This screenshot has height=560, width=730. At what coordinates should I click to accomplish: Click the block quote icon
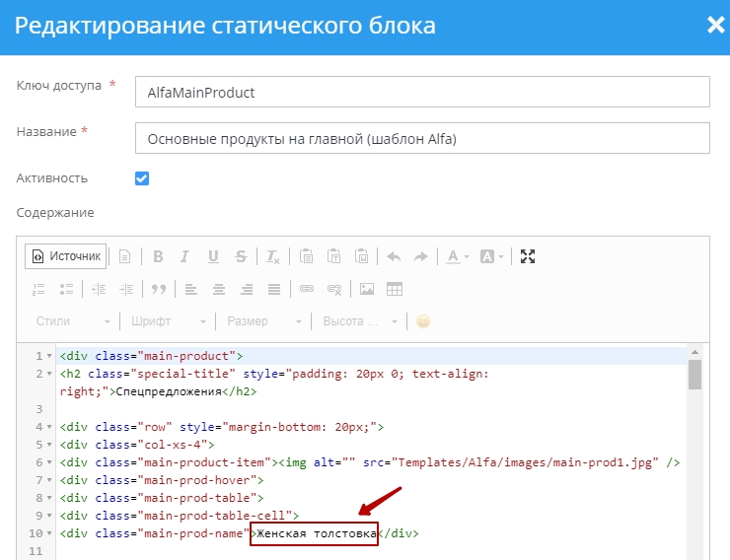pos(157,289)
